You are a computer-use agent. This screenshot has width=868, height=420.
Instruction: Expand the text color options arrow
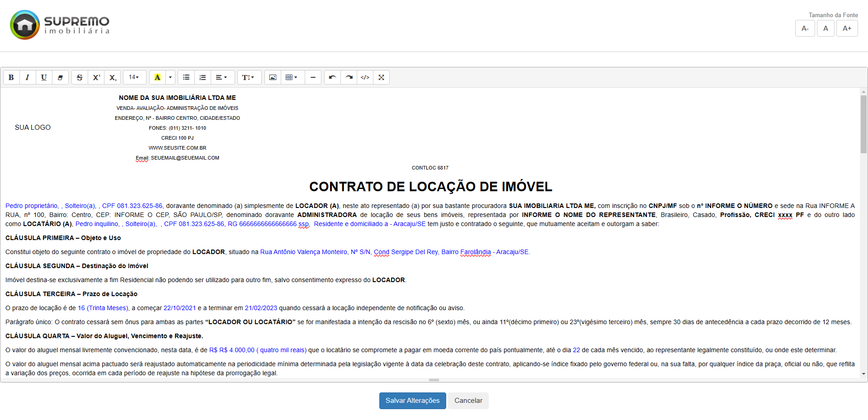[x=170, y=77]
